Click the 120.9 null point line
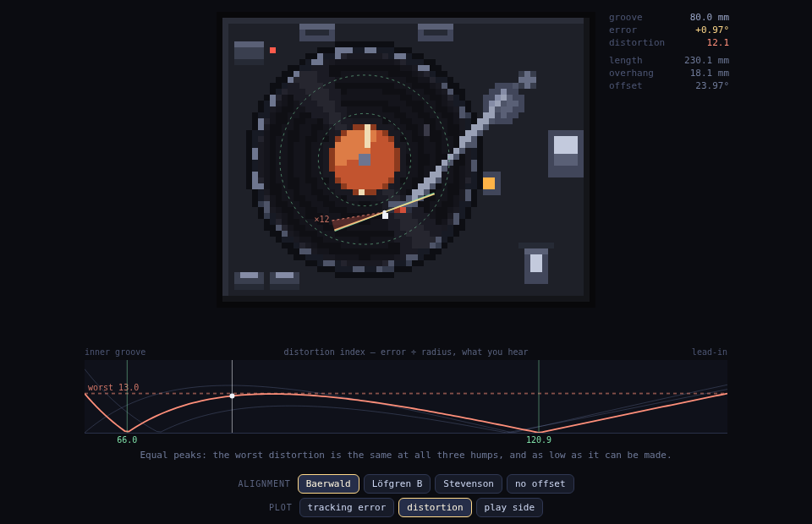This screenshot has width=812, height=524. click(x=539, y=396)
